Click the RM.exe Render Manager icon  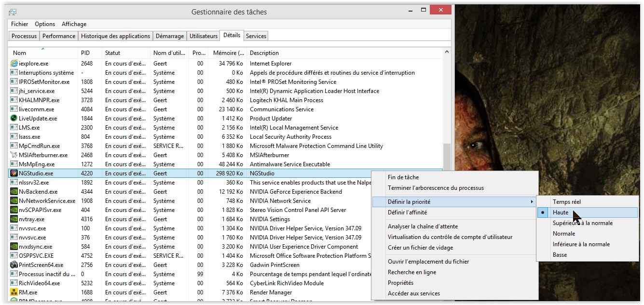[x=14, y=292]
